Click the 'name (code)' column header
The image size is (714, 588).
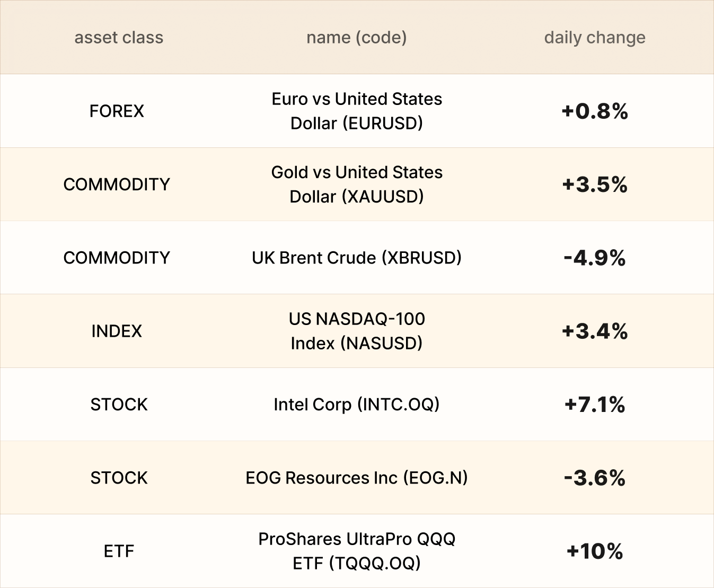(356, 38)
